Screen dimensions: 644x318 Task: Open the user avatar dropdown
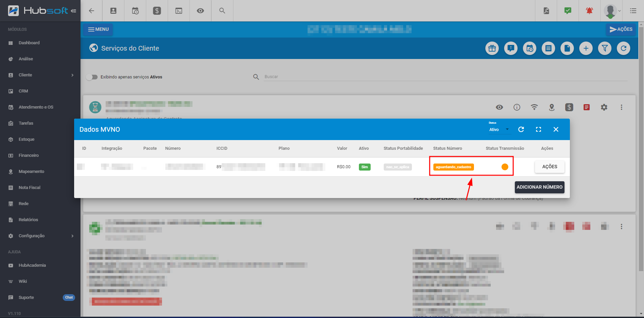[x=612, y=11]
